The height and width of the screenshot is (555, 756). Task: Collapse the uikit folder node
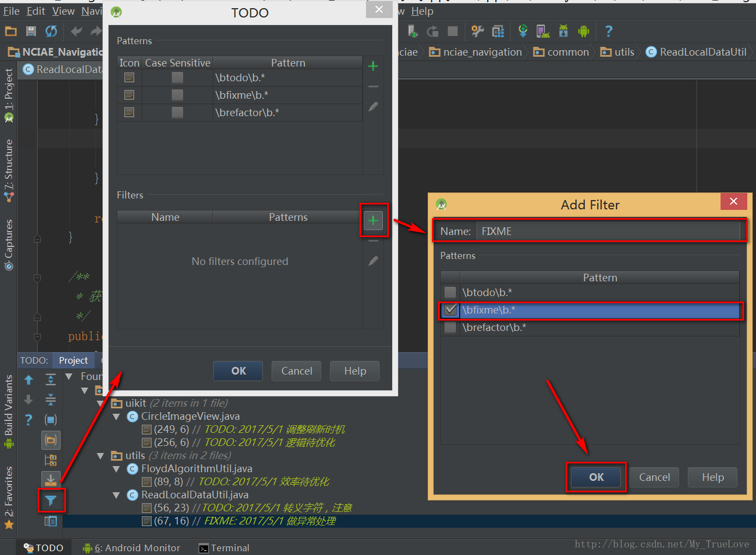(100, 403)
